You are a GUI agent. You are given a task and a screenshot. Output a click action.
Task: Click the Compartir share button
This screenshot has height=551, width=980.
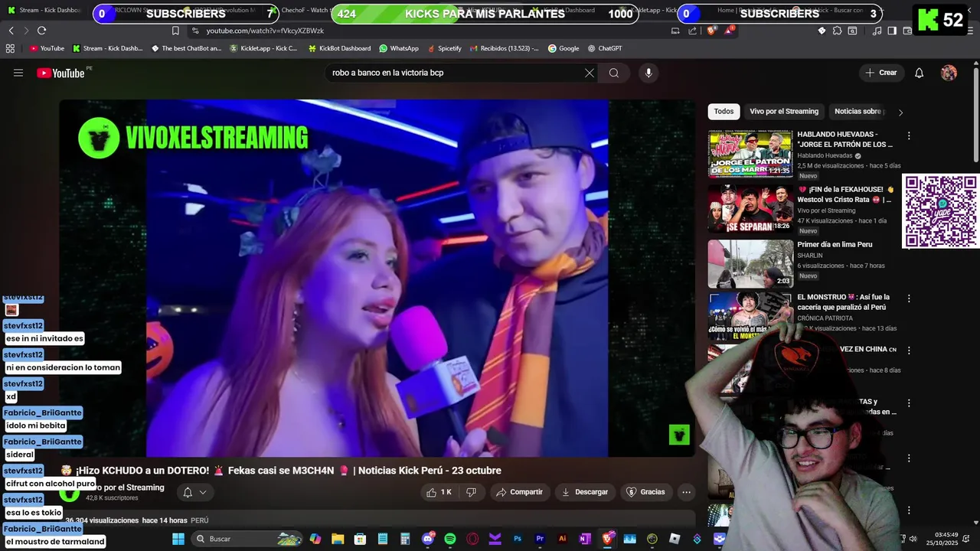(x=520, y=492)
